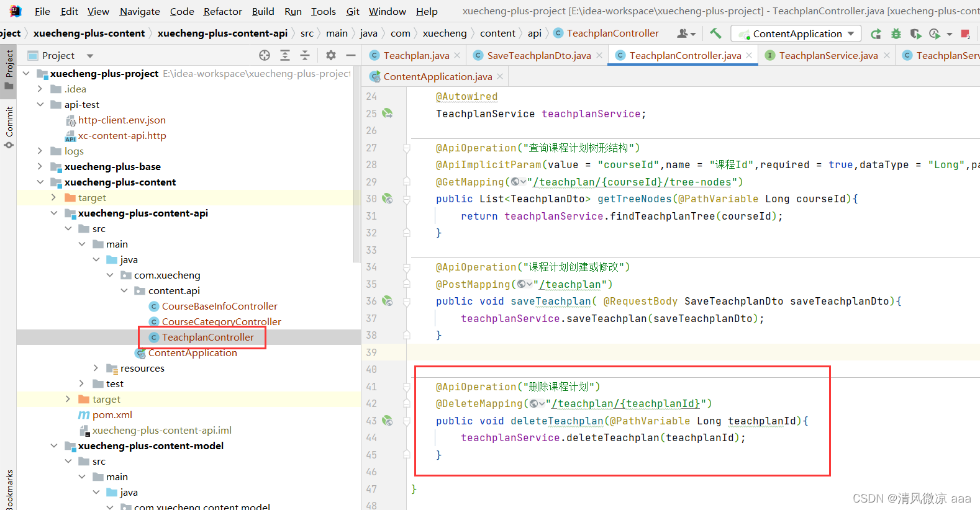Close the TeachplanController.java tab
This screenshot has height=510, width=980.
(749, 55)
